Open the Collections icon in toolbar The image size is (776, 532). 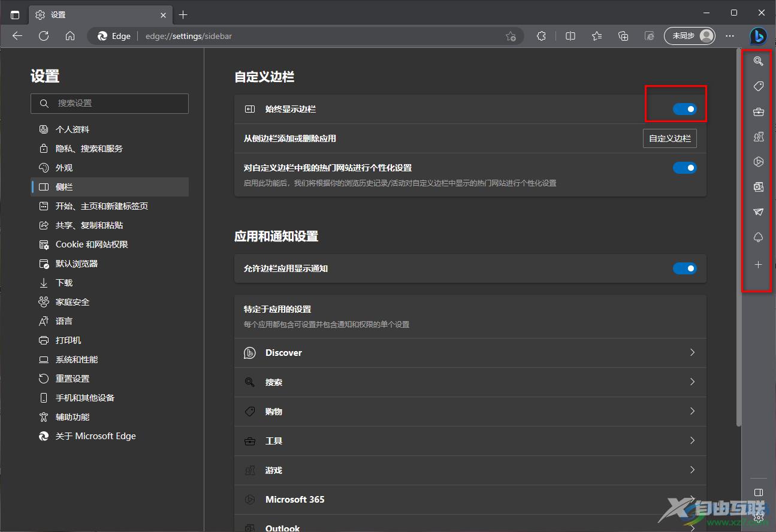coord(623,36)
